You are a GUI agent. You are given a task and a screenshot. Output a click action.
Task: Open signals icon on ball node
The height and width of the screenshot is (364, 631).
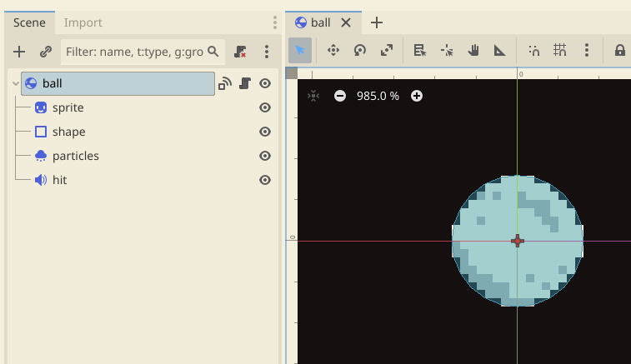click(225, 83)
